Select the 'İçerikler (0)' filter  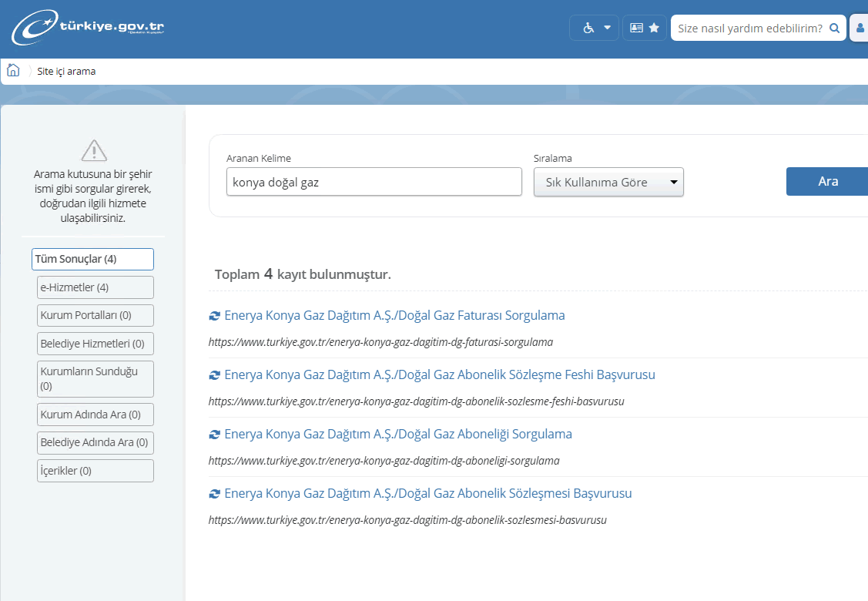click(96, 471)
